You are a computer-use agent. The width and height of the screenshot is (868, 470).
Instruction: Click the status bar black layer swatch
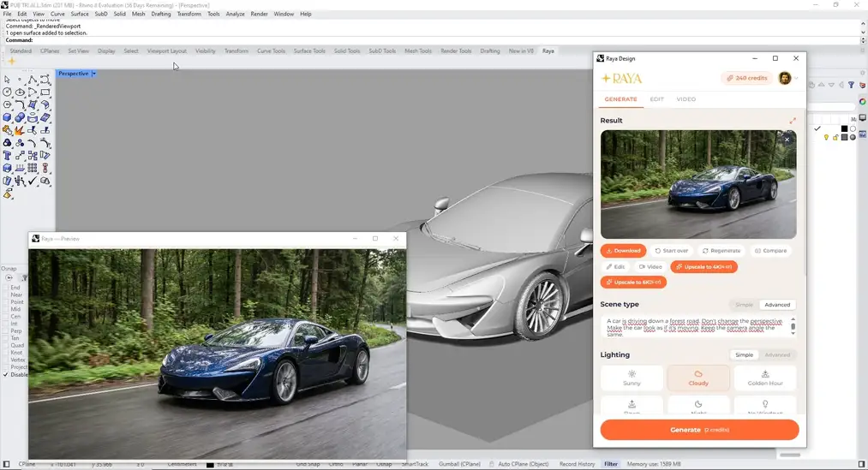click(x=210, y=465)
